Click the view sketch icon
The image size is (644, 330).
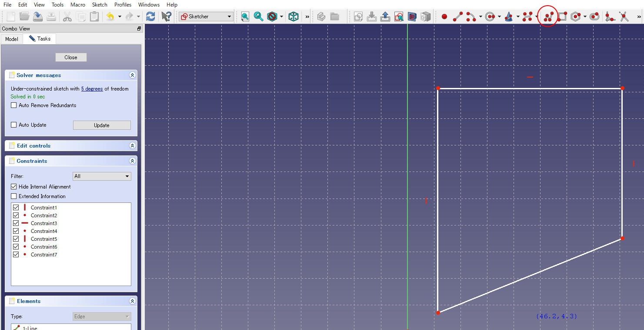[399, 17]
